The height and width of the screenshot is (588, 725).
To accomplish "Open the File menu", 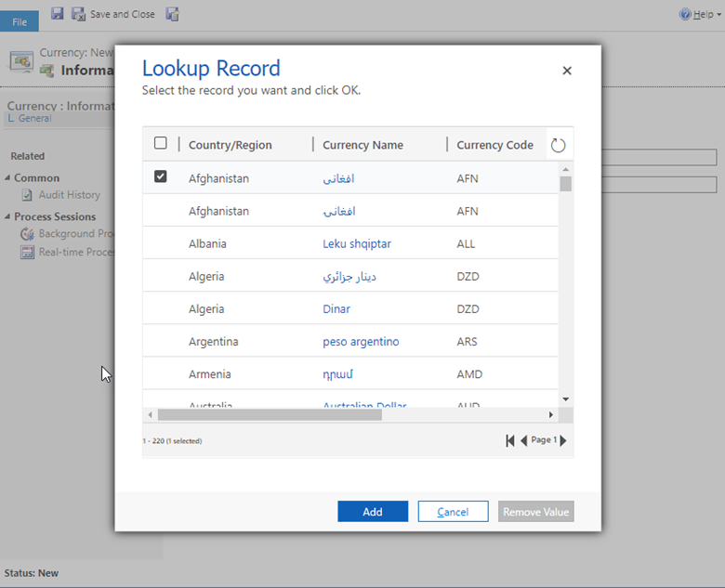I will [20, 21].
